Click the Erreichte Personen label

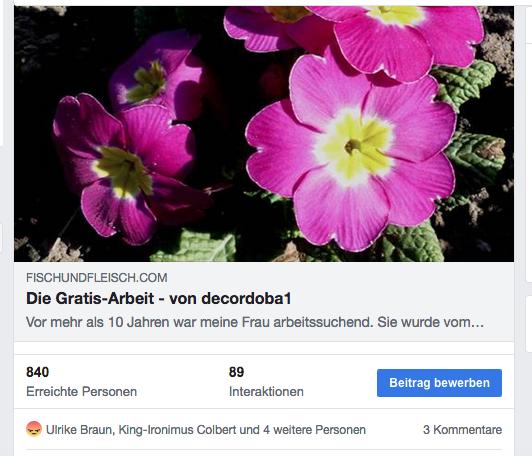point(81,392)
